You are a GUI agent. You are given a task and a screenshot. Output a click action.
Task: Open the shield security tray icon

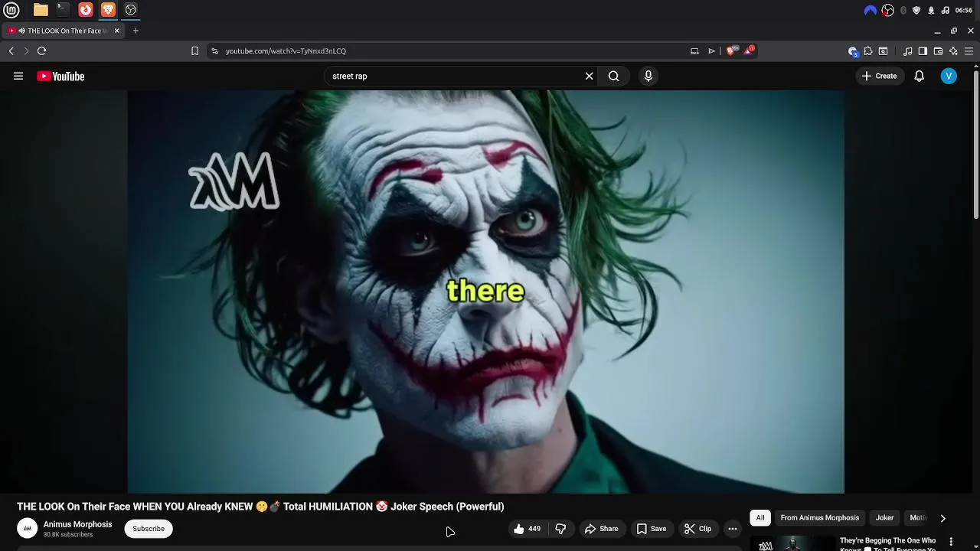[x=916, y=10]
